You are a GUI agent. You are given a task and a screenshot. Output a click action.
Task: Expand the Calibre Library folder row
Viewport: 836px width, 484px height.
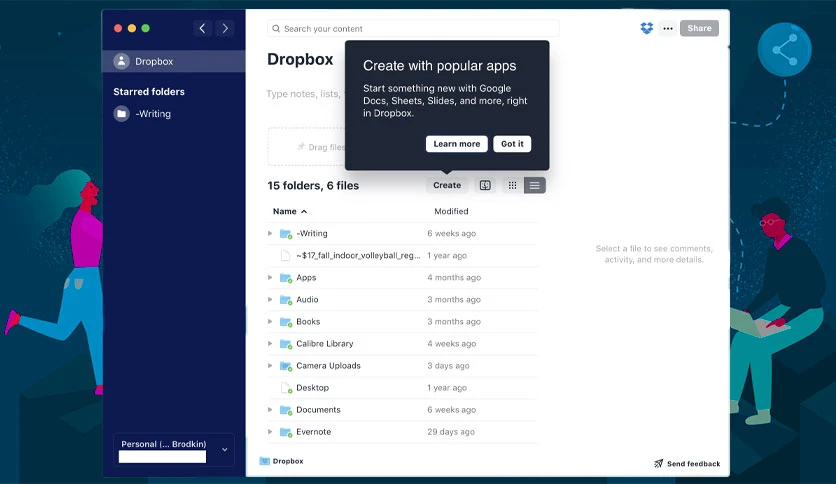click(270, 344)
